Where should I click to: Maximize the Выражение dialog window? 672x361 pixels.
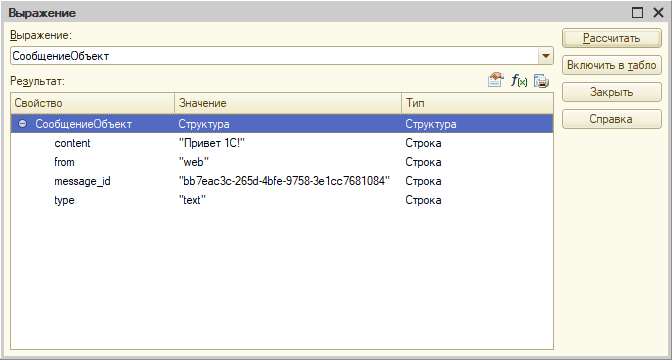[637, 12]
